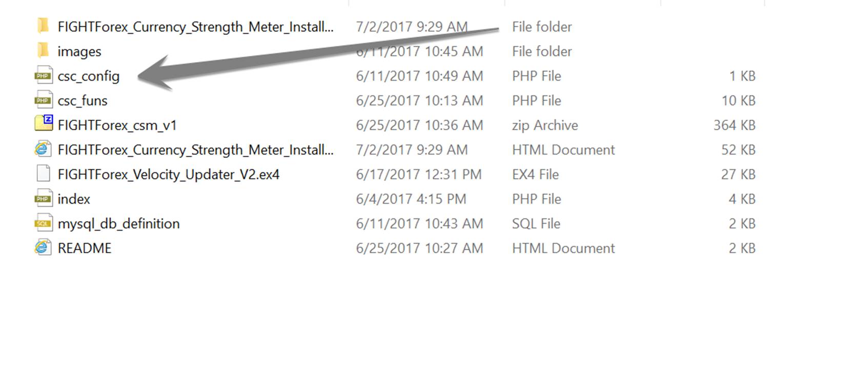Click the EX4 File type cell
The image size is (868, 386).
tap(535, 174)
